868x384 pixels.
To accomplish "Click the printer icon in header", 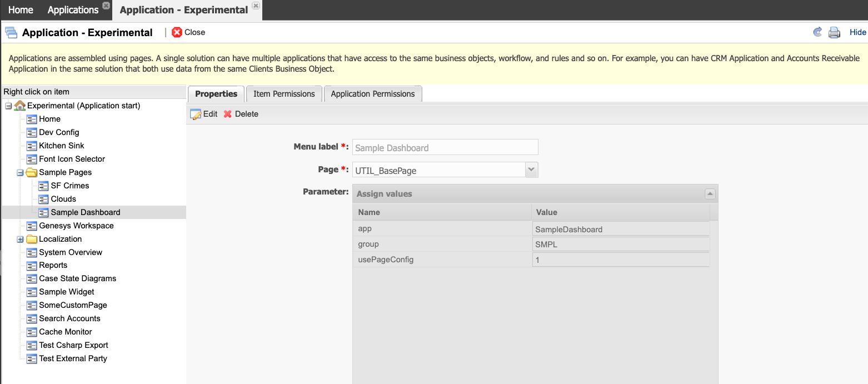I will 834,32.
